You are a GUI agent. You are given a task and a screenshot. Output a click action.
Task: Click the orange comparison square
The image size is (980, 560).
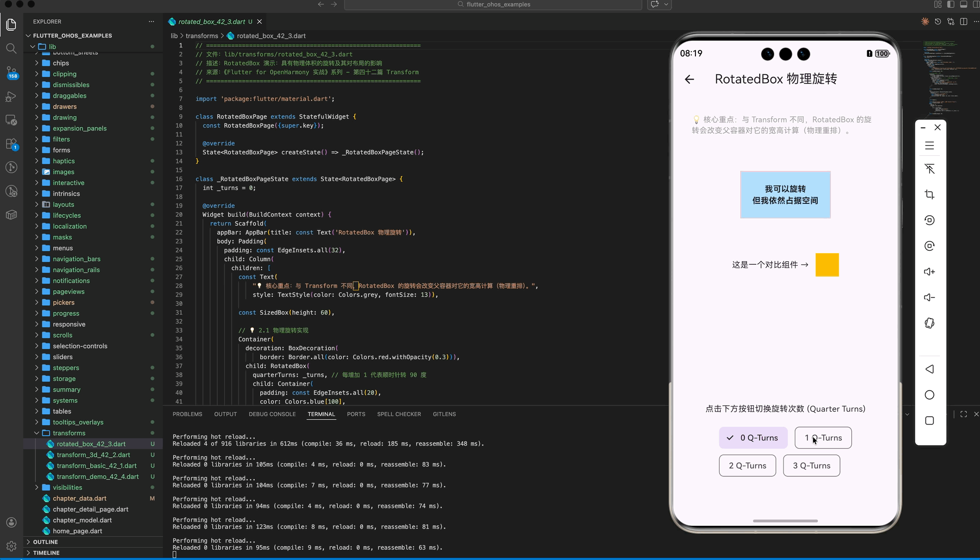[827, 265]
